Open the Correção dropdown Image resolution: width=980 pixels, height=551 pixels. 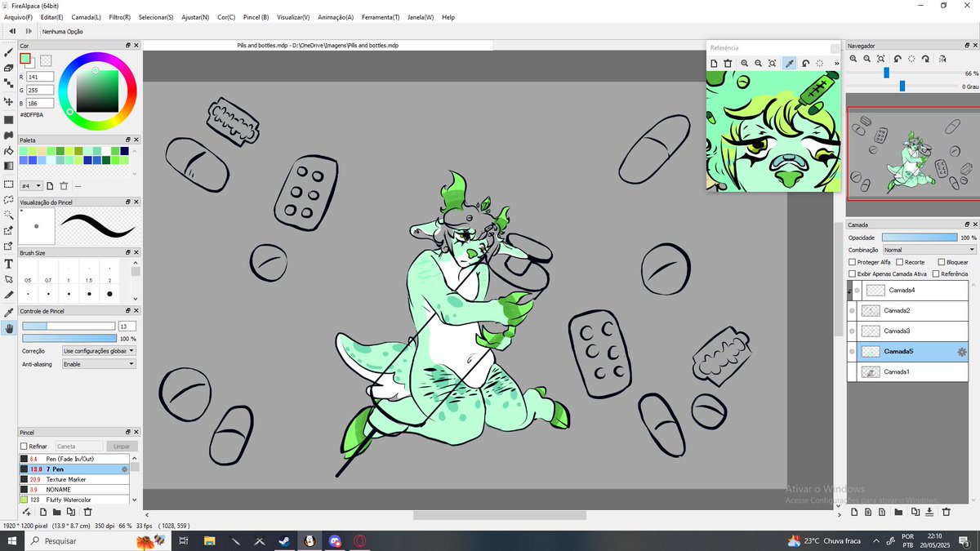[x=98, y=351]
